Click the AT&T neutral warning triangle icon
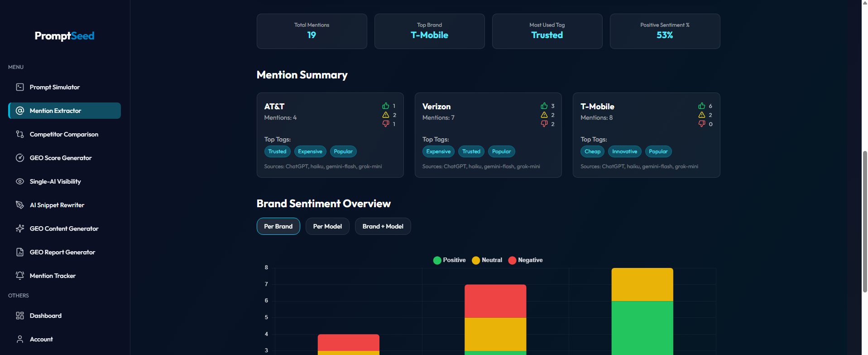The width and height of the screenshot is (868, 355). tap(386, 115)
